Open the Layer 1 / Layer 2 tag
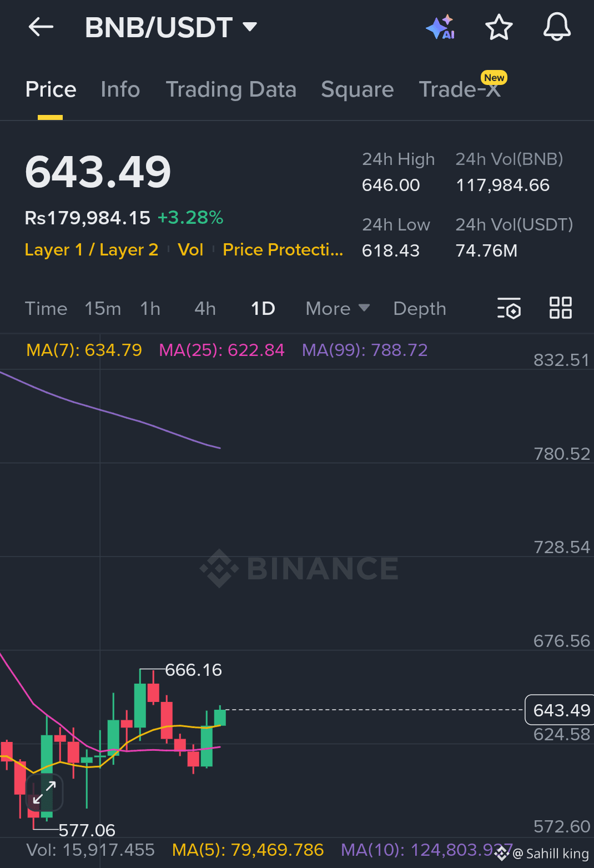The width and height of the screenshot is (594, 868). tap(92, 250)
